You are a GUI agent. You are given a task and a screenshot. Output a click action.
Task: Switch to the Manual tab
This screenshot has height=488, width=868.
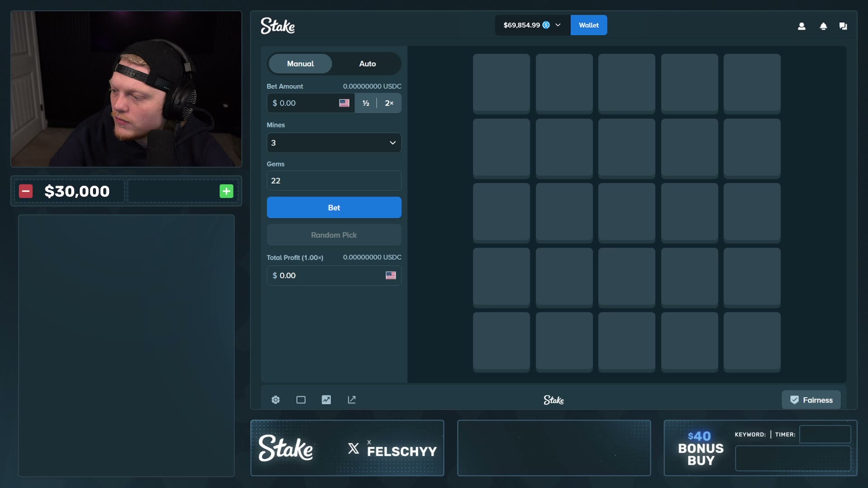[x=300, y=64]
